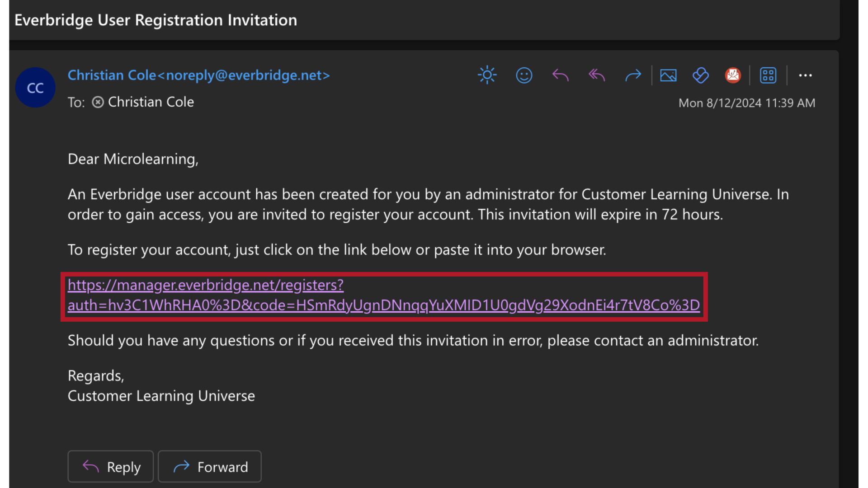Click the Reply All icon

tap(596, 75)
